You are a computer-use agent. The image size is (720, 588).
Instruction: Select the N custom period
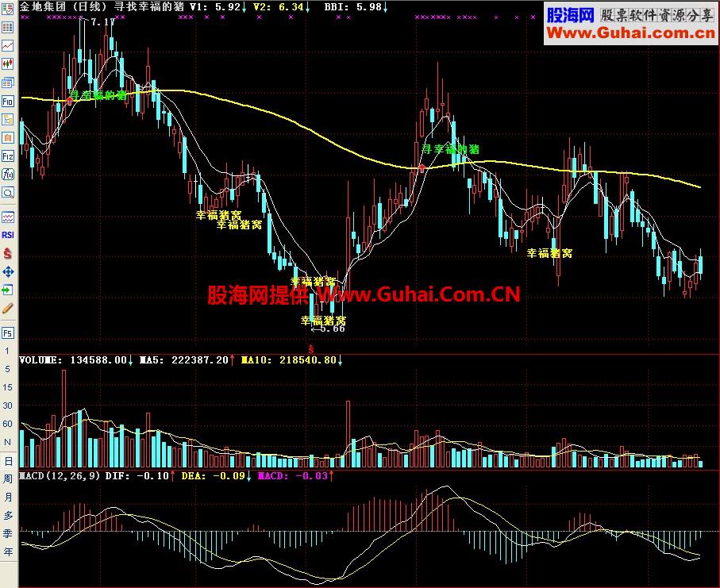[x=7, y=442]
